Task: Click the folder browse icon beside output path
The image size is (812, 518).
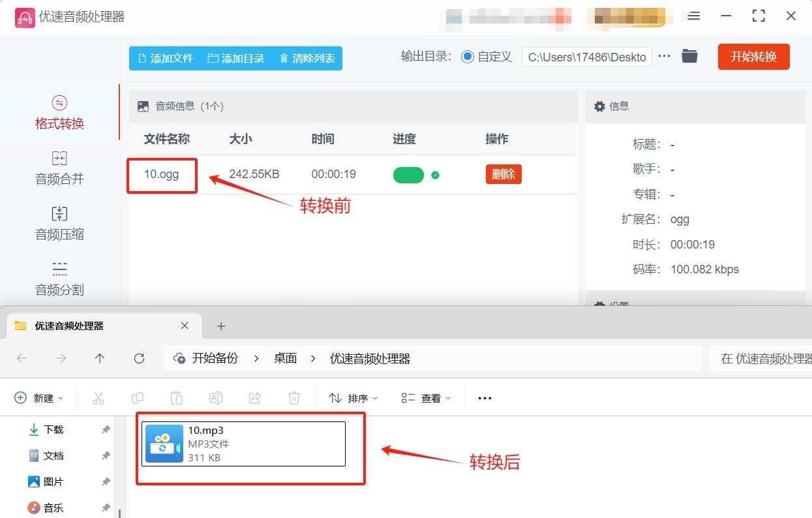Action: pos(689,57)
